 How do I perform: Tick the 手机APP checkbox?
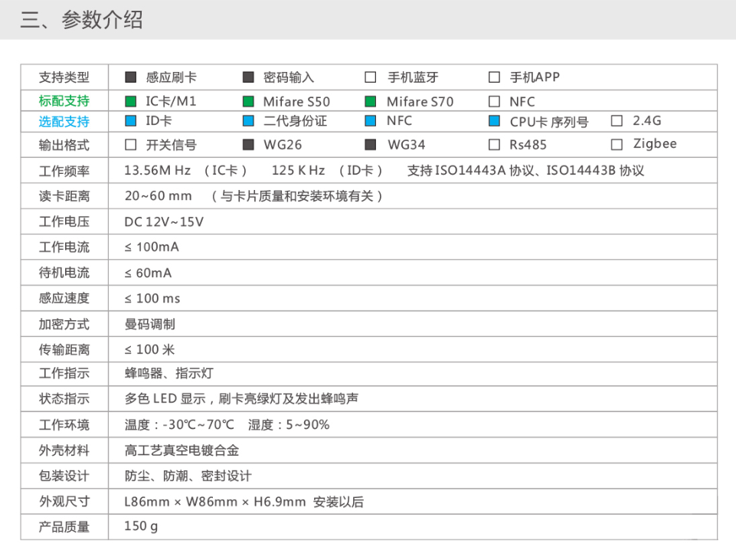pyautogui.click(x=494, y=77)
